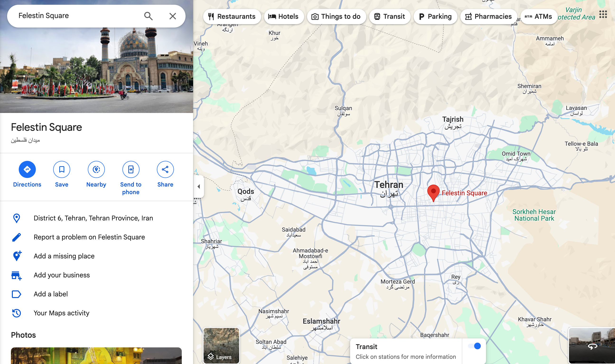Select Add a label
Image resolution: width=615 pixels, height=364 pixels.
pos(51,294)
